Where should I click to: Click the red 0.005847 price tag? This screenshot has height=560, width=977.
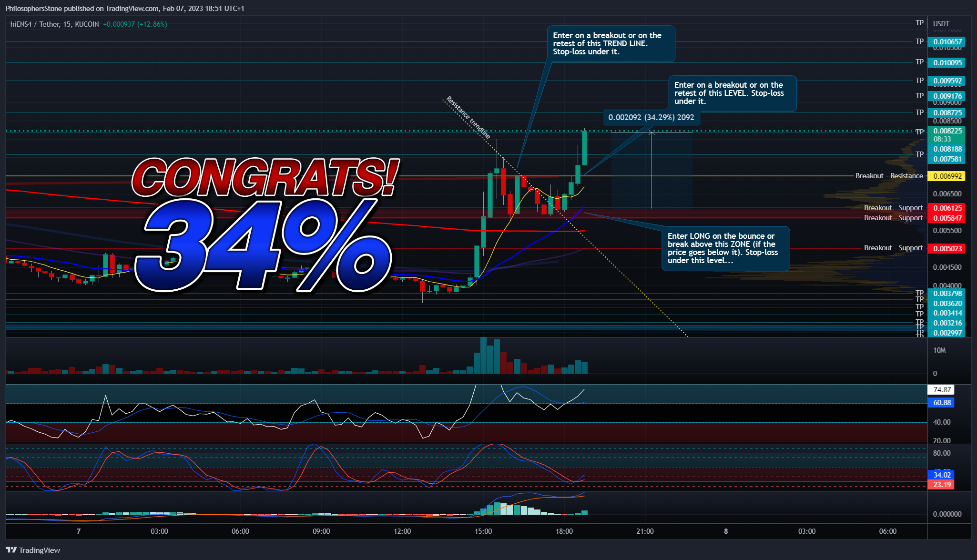coord(946,218)
